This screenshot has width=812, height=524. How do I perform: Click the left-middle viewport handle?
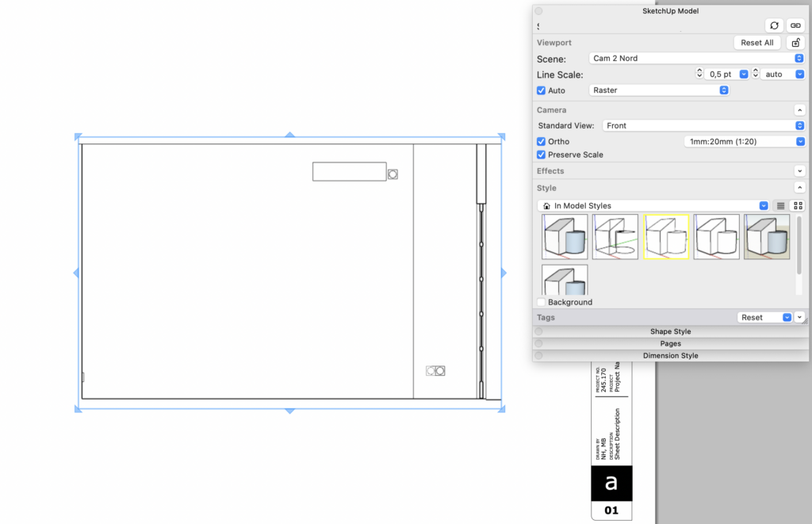point(76,273)
